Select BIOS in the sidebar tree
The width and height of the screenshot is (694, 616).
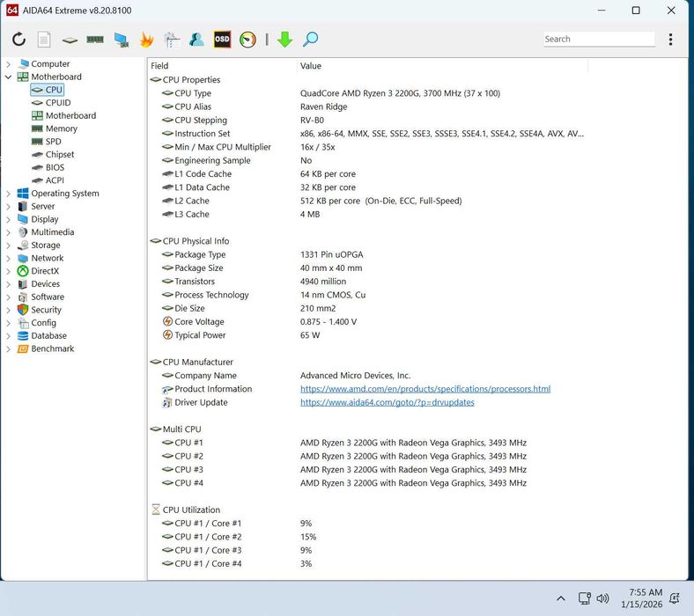click(x=48, y=167)
